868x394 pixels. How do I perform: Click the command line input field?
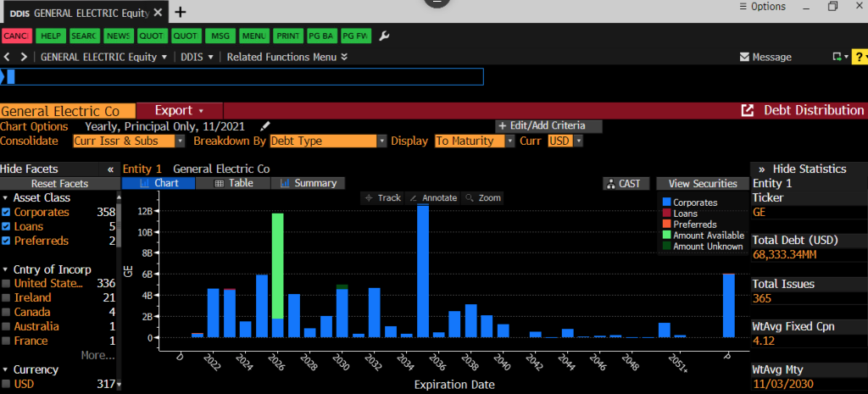pos(242,76)
